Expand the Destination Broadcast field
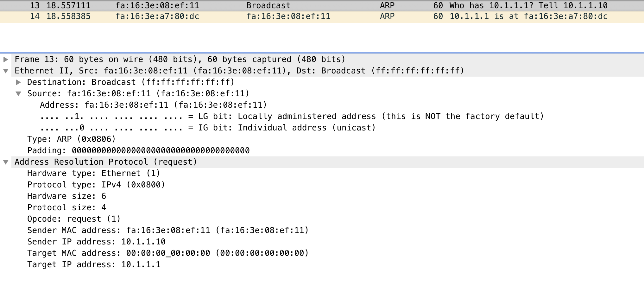The width and height of the screenshot is (644, 297). pos(19,82)
